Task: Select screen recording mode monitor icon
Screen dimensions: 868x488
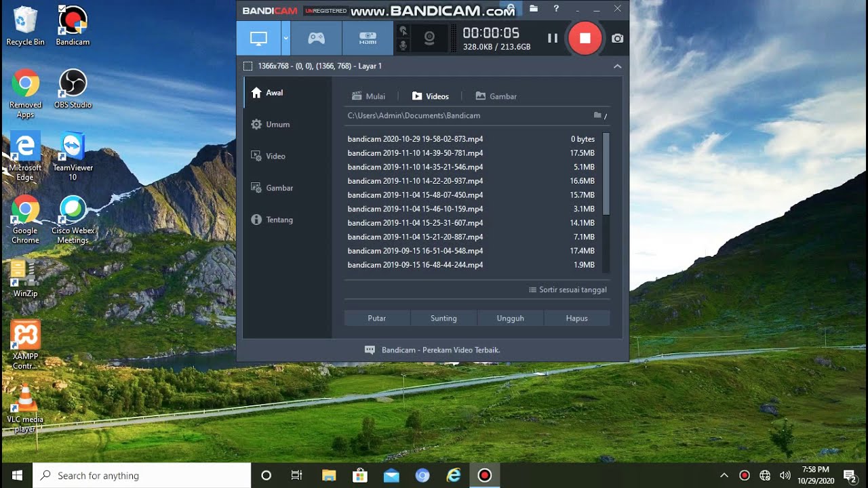Action: [258, 39]
